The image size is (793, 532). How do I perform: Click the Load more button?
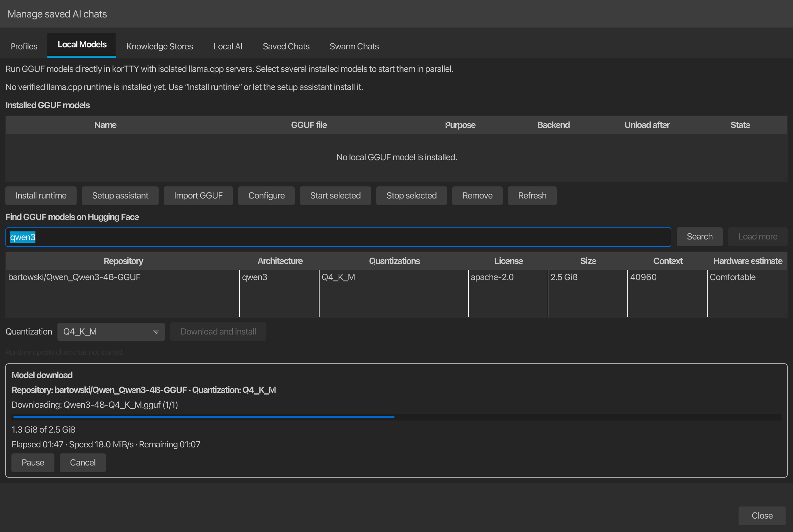click(758, 236)
